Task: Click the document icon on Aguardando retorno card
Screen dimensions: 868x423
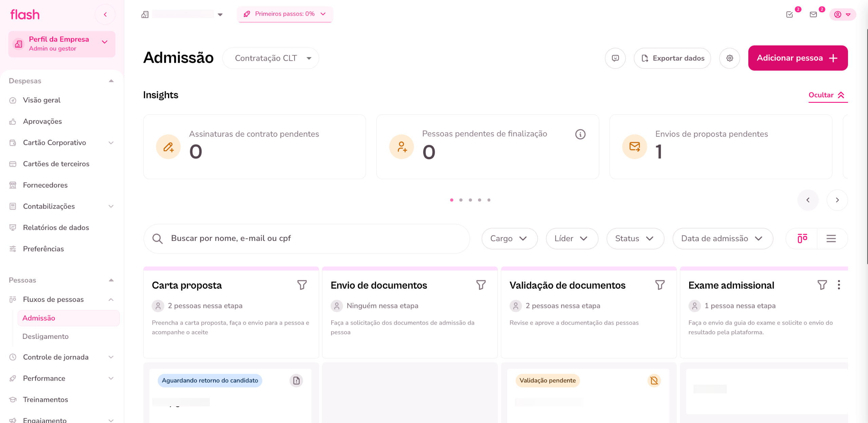Action: click(296, 381)
